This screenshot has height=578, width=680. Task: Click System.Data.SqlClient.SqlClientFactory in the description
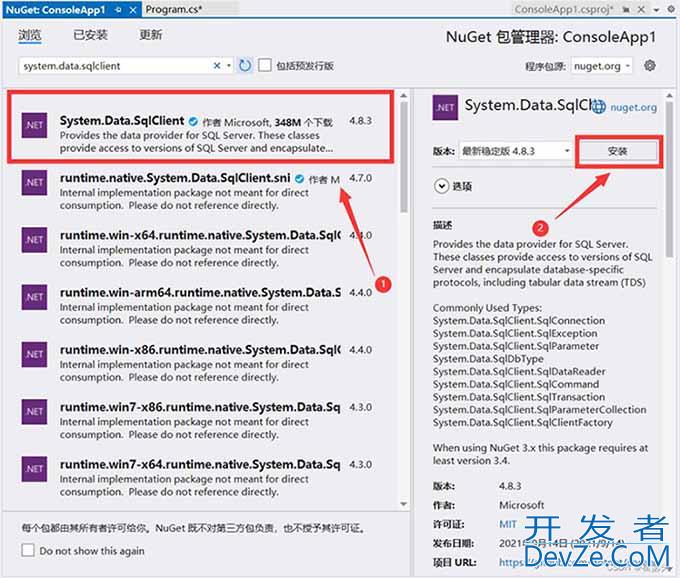pos(523,422)
